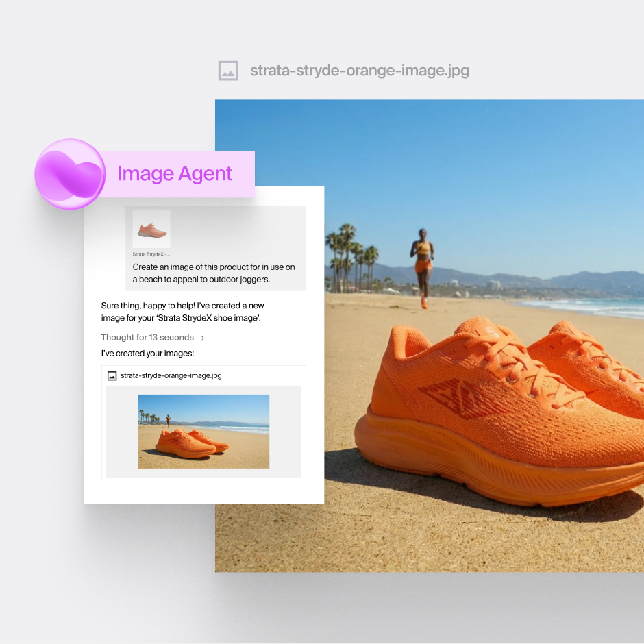Expand the 'Thought for 13 seconds' section
Viewport: 644px width, 644px height.
tap(147, 337)
